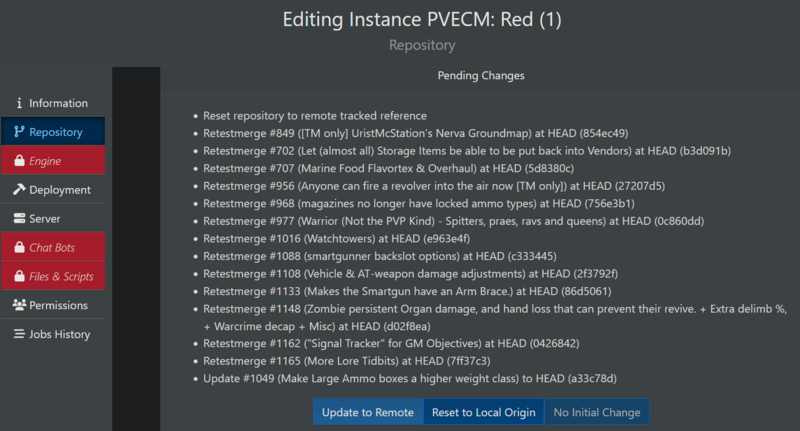Open the Permissions page

click(x=59, y=305)
